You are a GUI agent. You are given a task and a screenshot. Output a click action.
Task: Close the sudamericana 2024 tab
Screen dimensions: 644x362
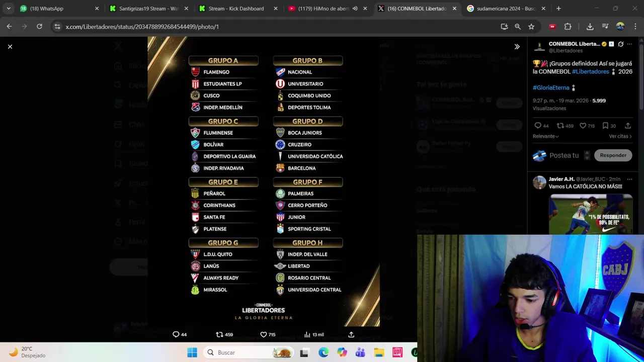click(x=544, y=9)
